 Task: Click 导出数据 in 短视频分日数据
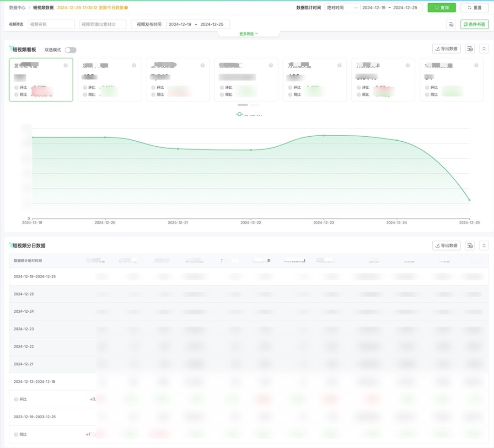(x=446, y=245)
